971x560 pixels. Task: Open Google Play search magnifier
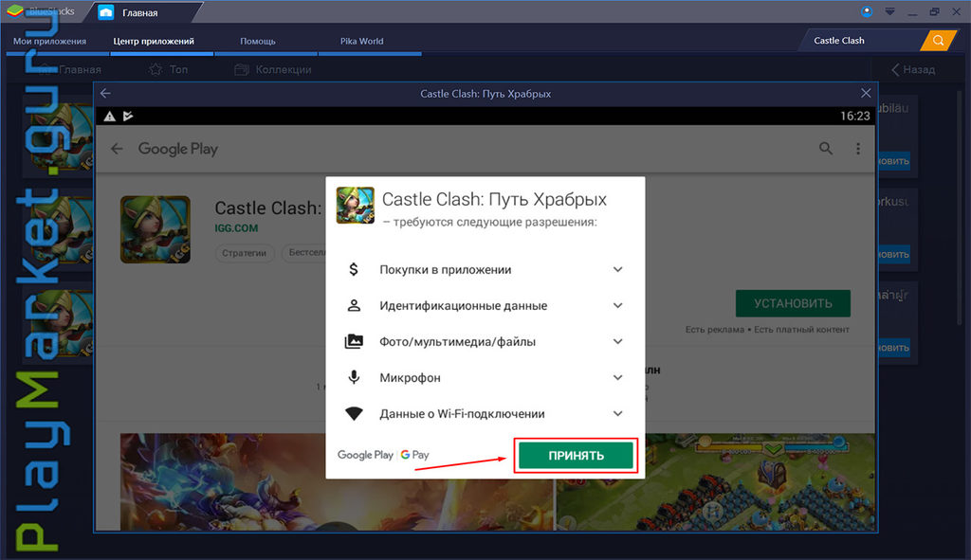click(826, 149)
